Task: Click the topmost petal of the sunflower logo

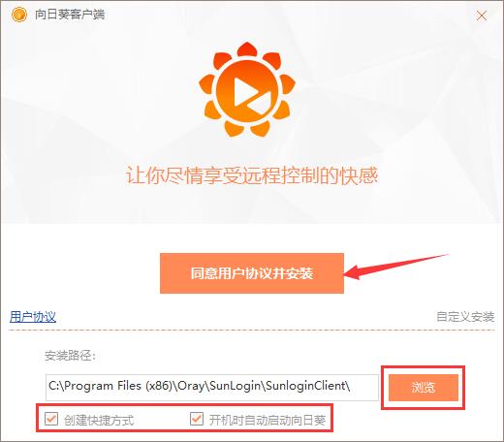Action: [x=247, y=49]
